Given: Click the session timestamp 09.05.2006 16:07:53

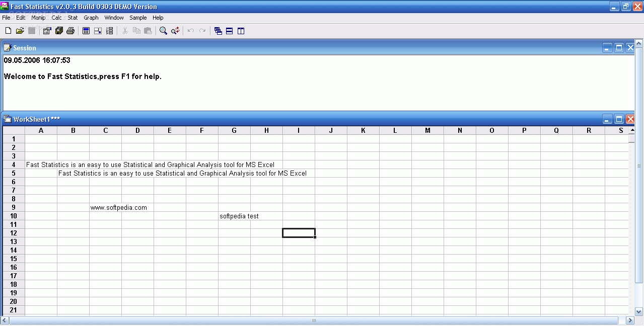Looking at the screenshot, I should point(37,60).
